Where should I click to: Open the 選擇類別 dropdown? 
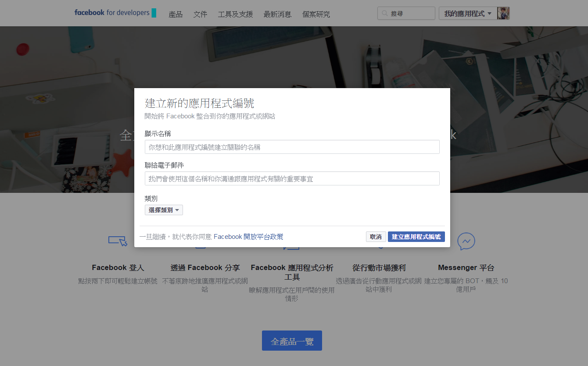click(164, 210)
